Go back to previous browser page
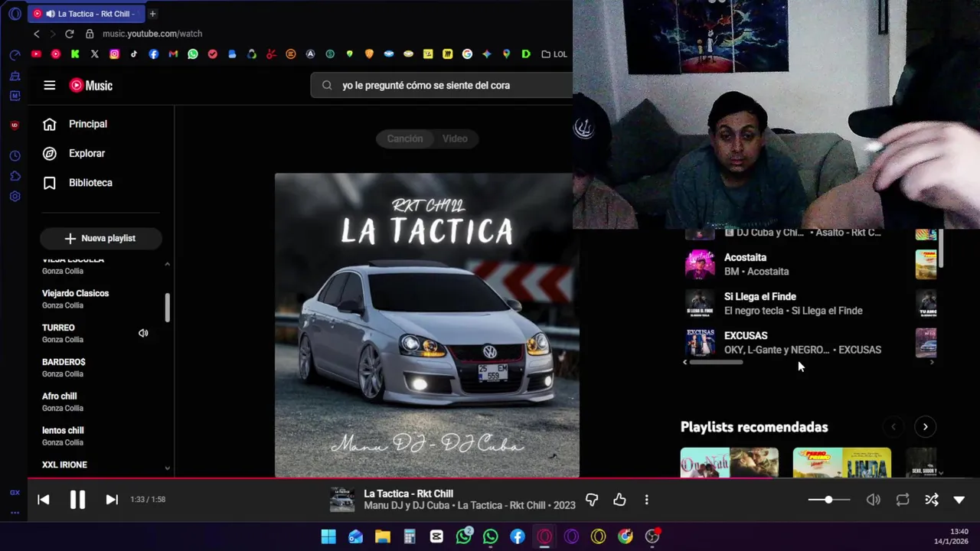980x551 pixels. pyautogui.click(x=36, y=34)
